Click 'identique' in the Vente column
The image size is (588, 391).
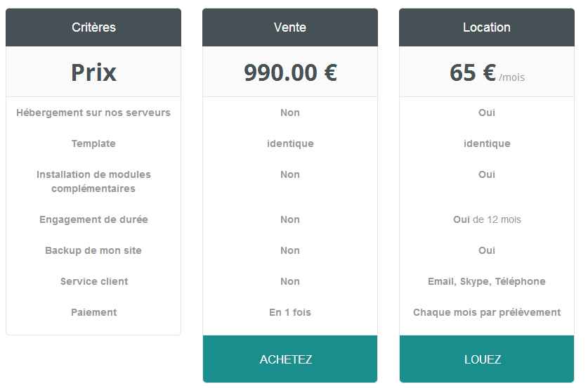[x=289, y=143]
